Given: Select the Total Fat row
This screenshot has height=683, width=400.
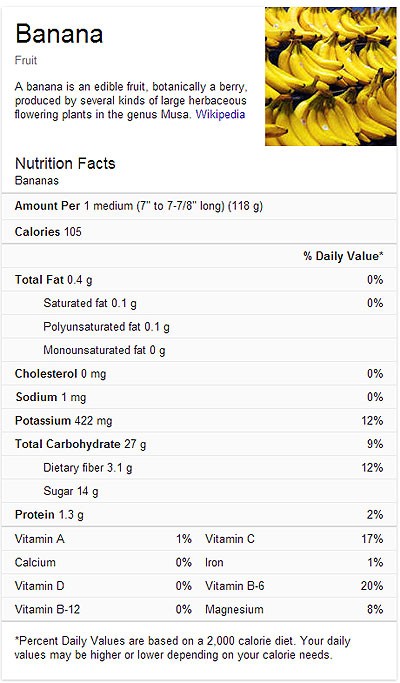Looking at the screenshot, I should (x=199, y=280).
